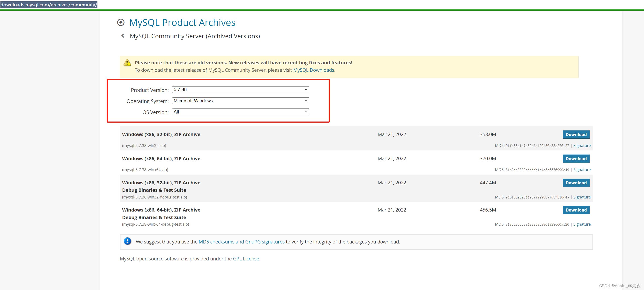Click the back arrow beside Community Server heading
This screenshot has width=644, height=290.
(122, 36)
